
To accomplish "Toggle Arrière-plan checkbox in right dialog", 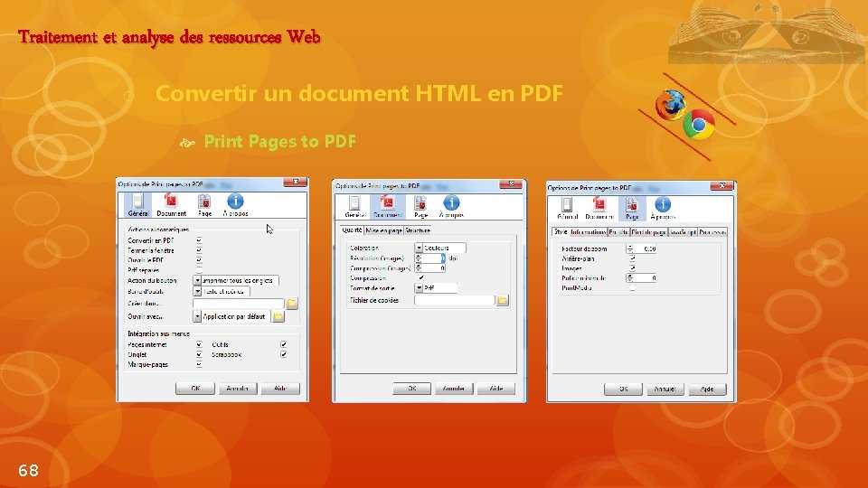I will (632, 258).
